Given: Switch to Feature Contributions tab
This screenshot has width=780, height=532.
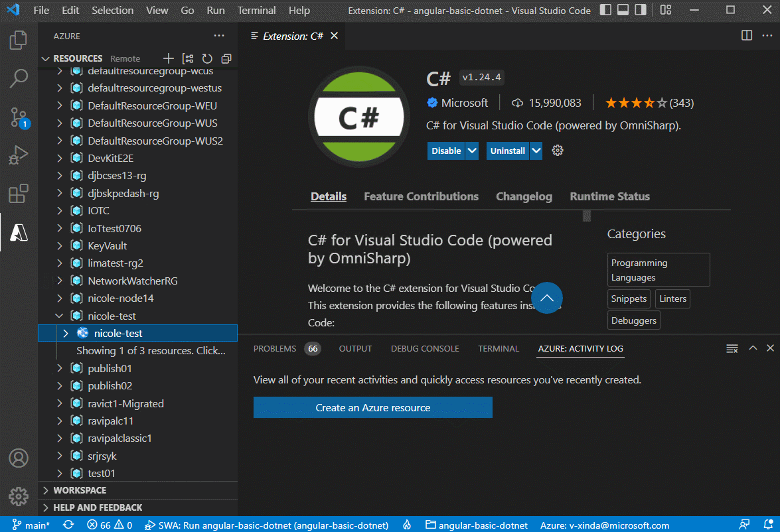Looking at the screenshot, I should point(421,196).
